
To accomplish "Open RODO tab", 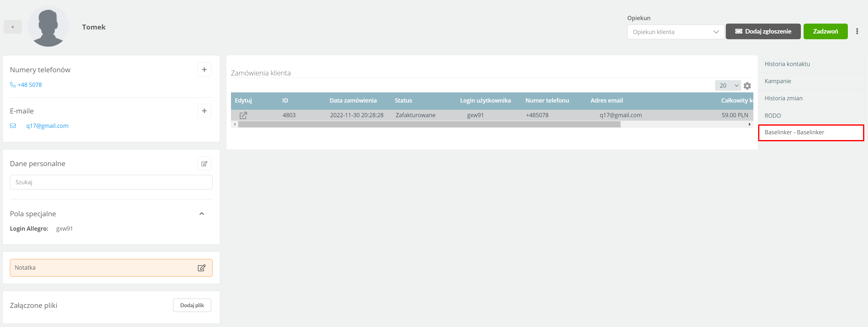I will 811,115.
